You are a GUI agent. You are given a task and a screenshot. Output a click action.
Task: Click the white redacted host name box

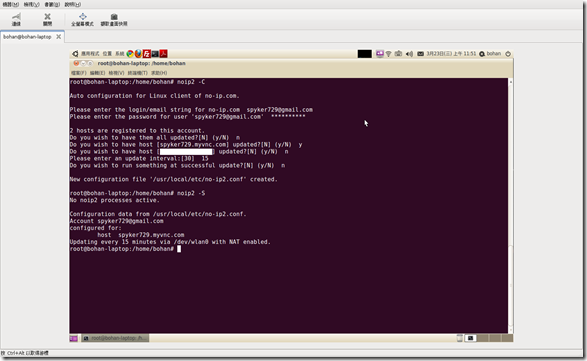point(186,152)
